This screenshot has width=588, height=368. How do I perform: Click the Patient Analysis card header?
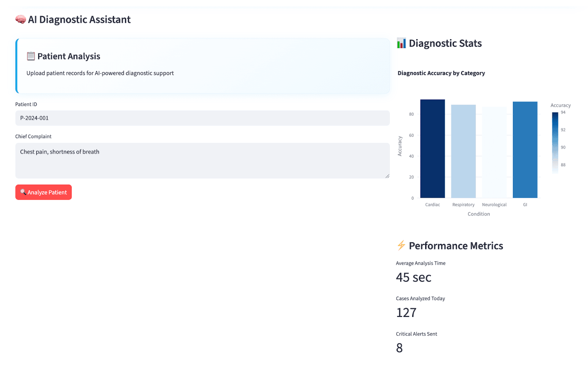tap(68, 56)
